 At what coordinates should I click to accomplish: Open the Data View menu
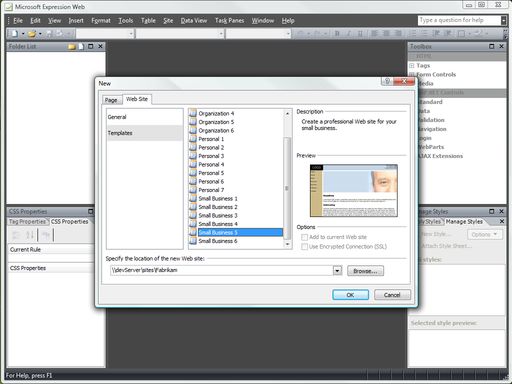[x=194, y=21]
